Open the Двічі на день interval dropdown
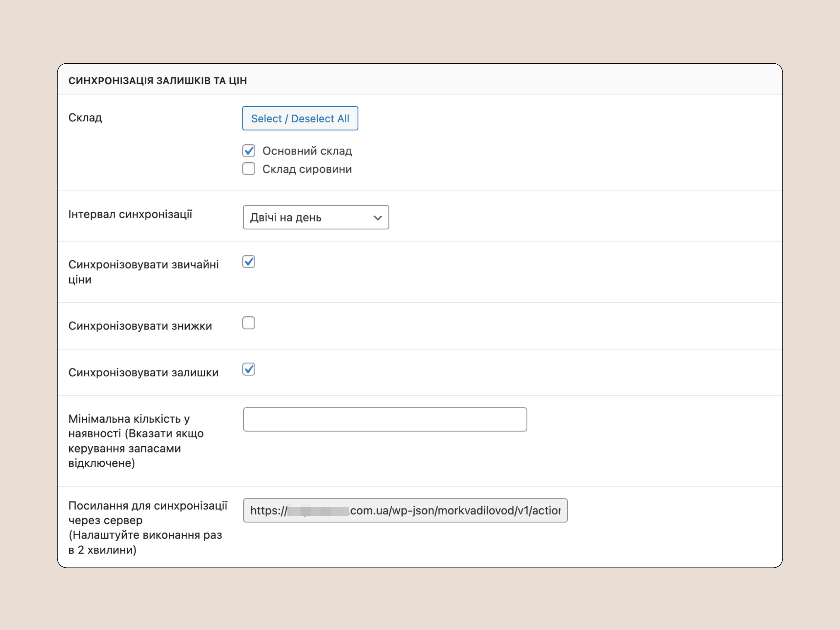Screen dimensions: 840x630 [315, 217]
